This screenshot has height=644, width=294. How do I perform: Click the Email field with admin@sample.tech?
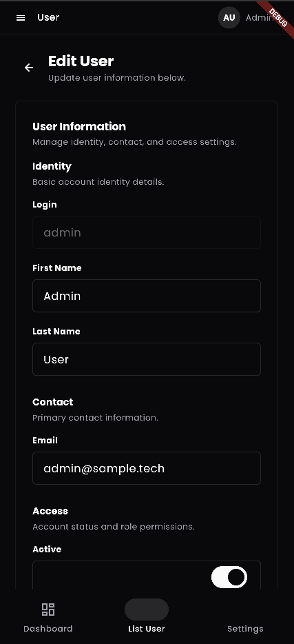147,468
